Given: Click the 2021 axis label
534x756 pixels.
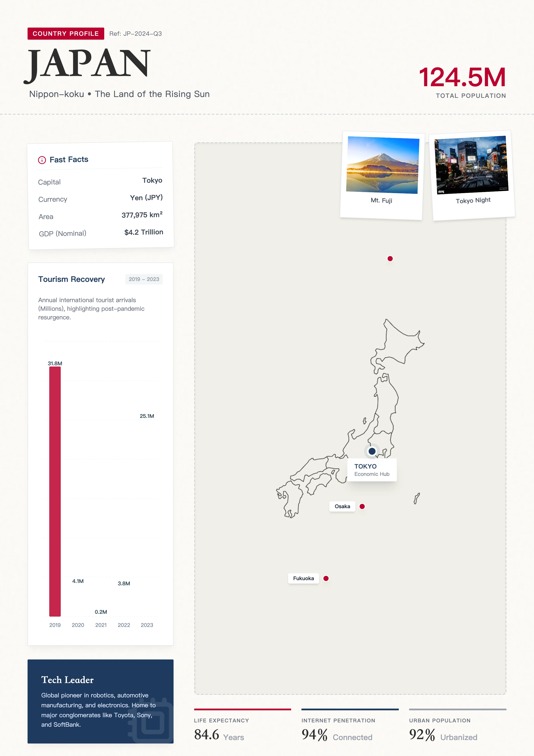Looking at the screenshot, I should 101,625.
